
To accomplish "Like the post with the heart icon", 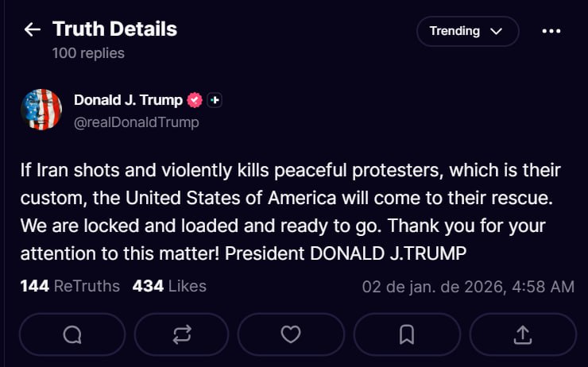I will tap(291, 334).
